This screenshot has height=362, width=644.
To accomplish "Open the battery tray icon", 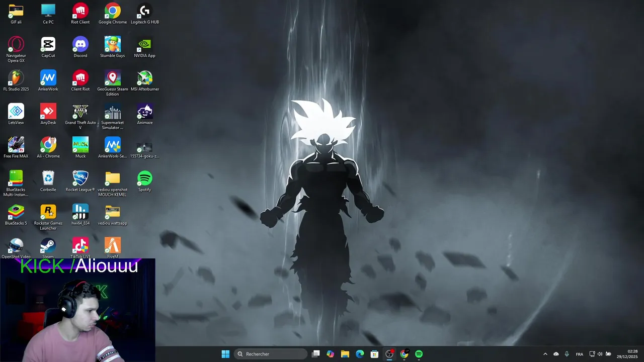I will (608, 354).
